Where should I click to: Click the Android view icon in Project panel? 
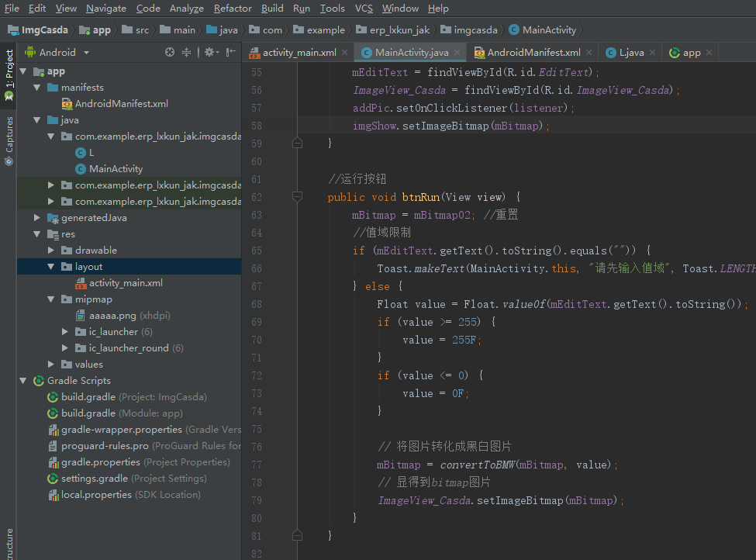[30, 52]
